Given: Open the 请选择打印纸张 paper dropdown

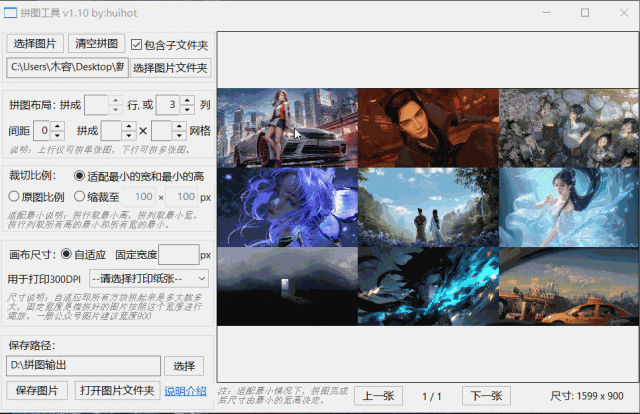Looking at the screenshot, I should [149, 279].
